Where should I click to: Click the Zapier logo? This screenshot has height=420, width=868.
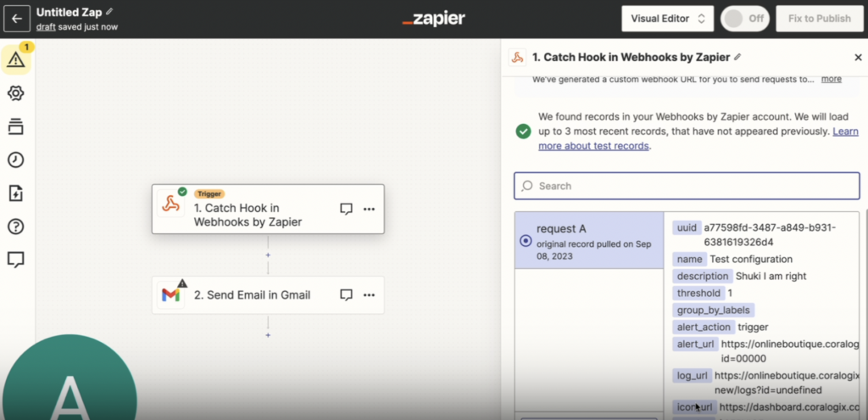point(433,19)
